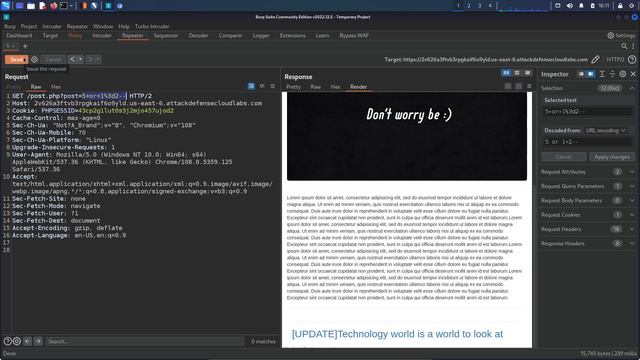The image size is (640, 360).
Task: Open request send options gear icon
Action: pos(35,60)
